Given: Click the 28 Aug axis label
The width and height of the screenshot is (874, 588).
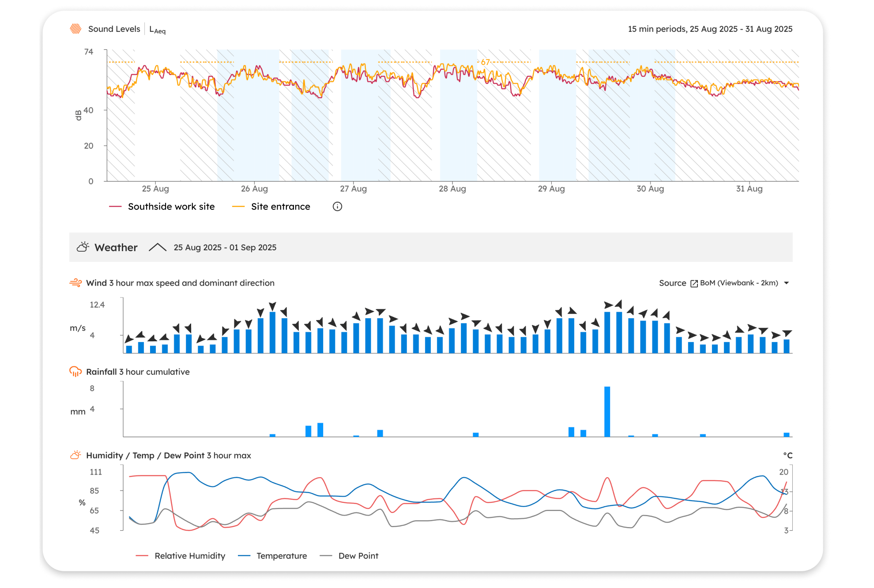Looking at the screenshot, I should (452, 189).
